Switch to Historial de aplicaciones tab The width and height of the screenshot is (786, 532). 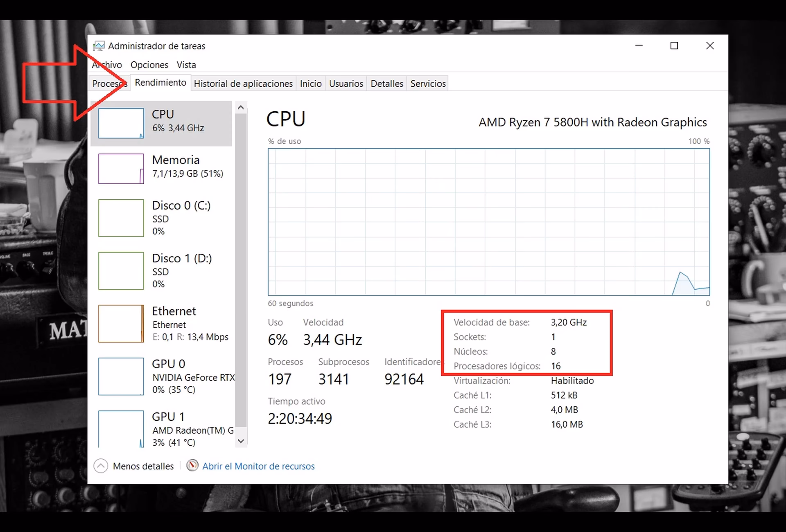tap(243, 83)
